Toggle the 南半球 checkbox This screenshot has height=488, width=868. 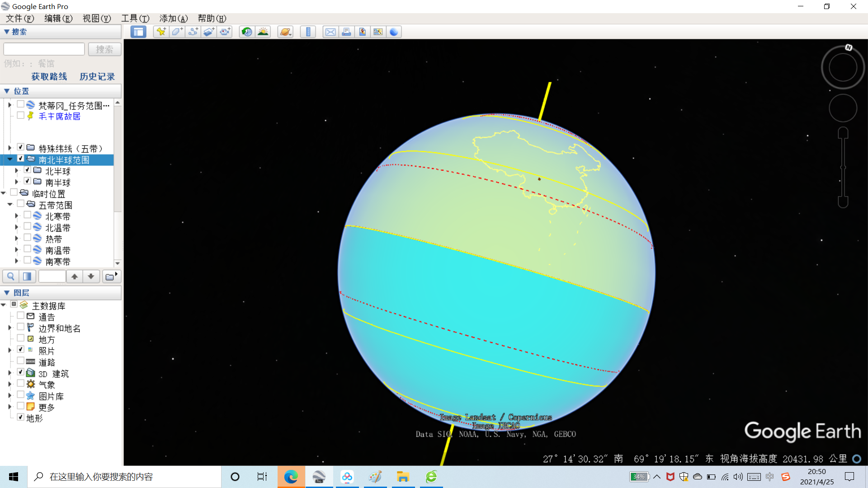coord(28,181)
